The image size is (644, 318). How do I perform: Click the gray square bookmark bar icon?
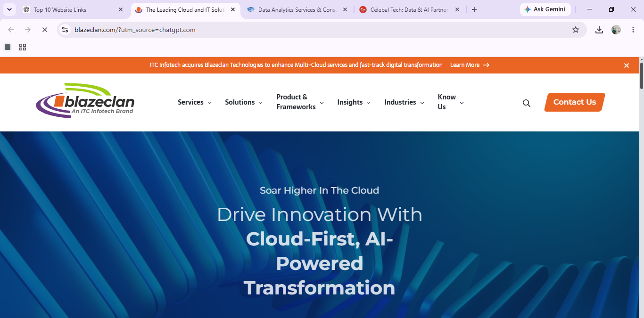8,47
